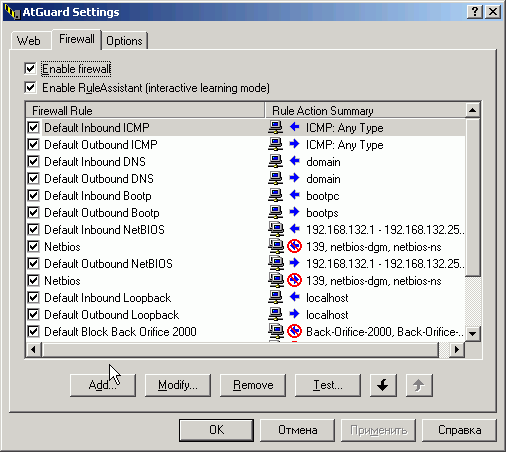The image size is (506, 452).
Task: Click inbound arrow icon of Default Inbound NetBIOS
Action: point(294,229)
